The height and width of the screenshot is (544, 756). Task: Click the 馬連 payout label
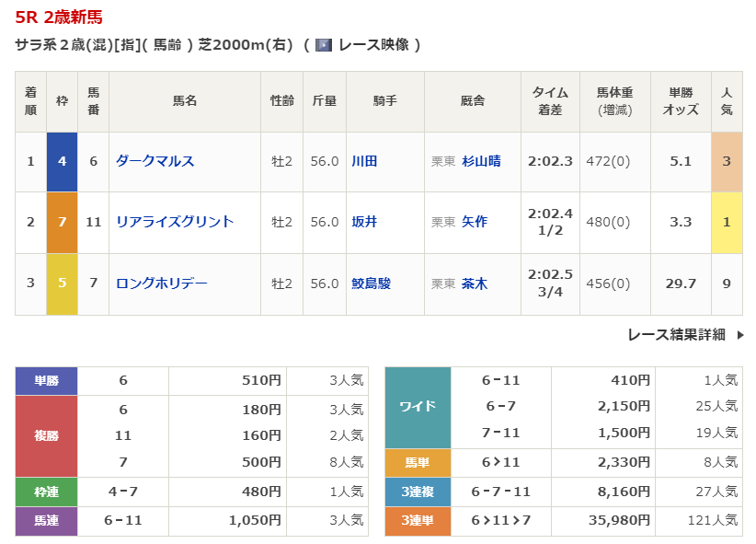tap(46, 521)
